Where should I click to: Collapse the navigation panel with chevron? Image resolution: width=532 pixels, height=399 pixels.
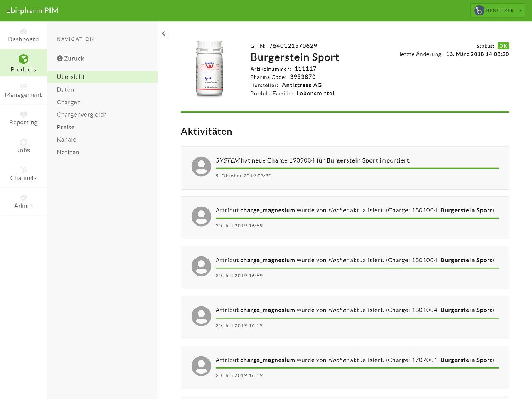pos(163,34)
